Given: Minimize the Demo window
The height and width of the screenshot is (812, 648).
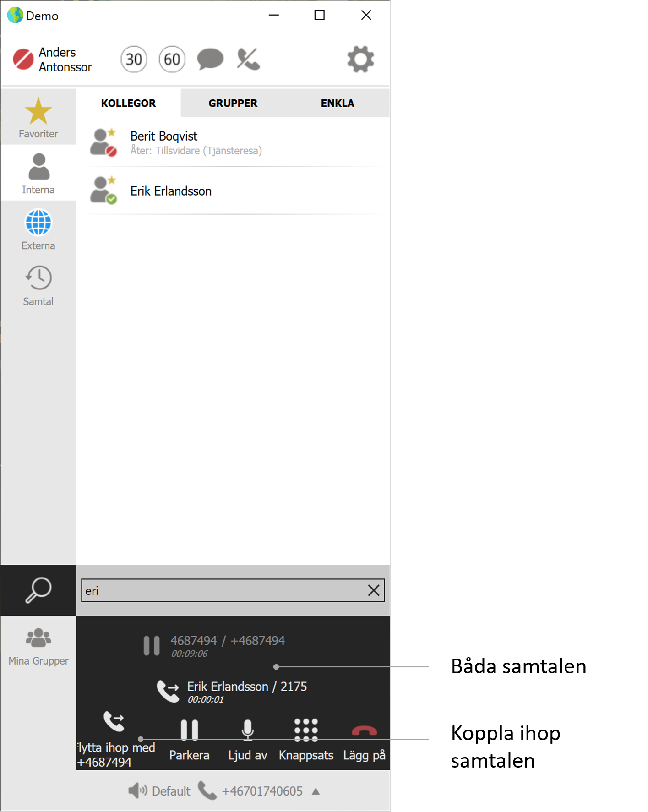Looking at the screenshot, I should pyautogui.click(x=274, y=15).
